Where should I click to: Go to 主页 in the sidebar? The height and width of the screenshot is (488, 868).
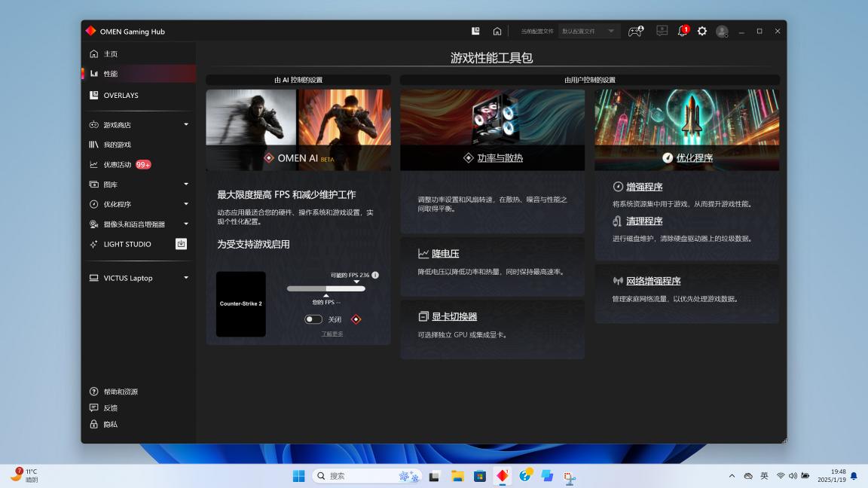(111, 54)
